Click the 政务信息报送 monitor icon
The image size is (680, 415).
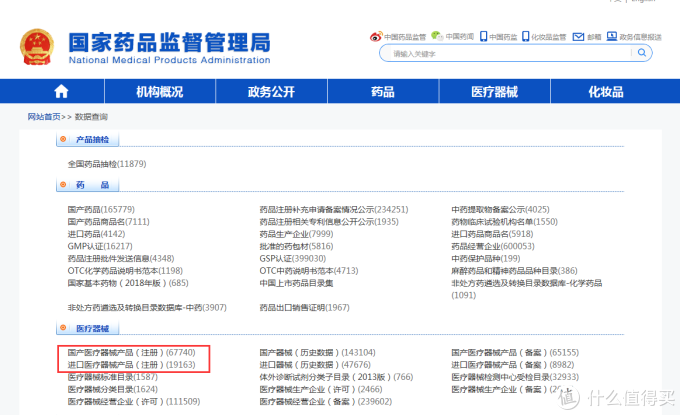[x=611, y=36]
